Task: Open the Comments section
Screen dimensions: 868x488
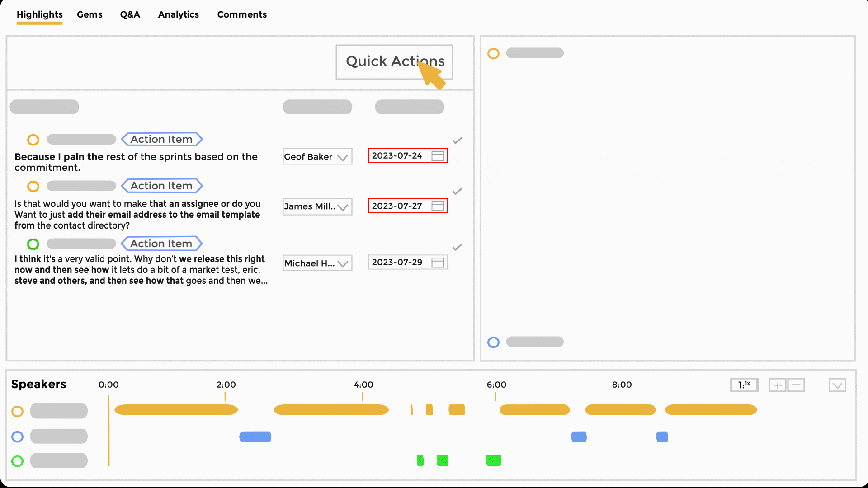Action: coord(242,14)
